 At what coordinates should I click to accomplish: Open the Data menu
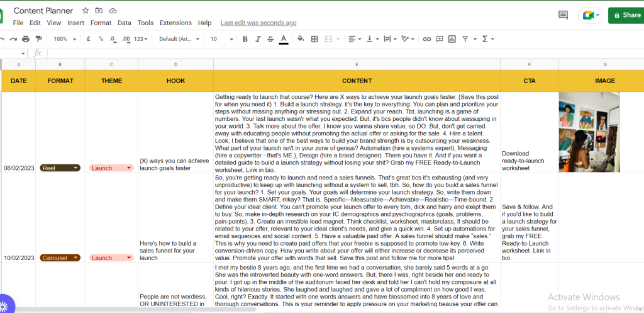click(x=124, y=23)
